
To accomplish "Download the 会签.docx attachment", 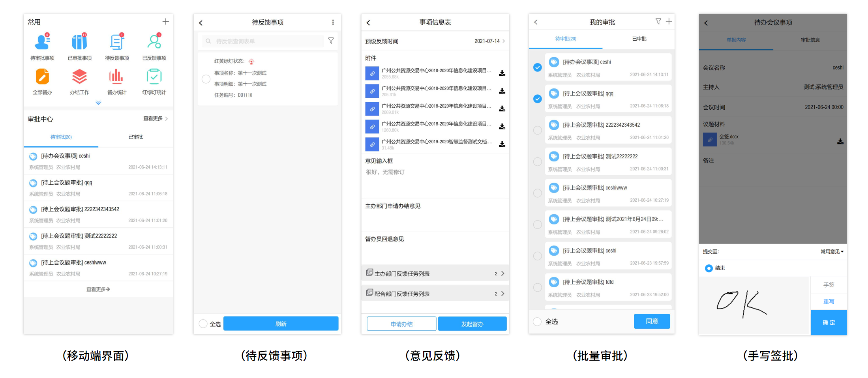I will pyautogui.click(x=841, y=141).
